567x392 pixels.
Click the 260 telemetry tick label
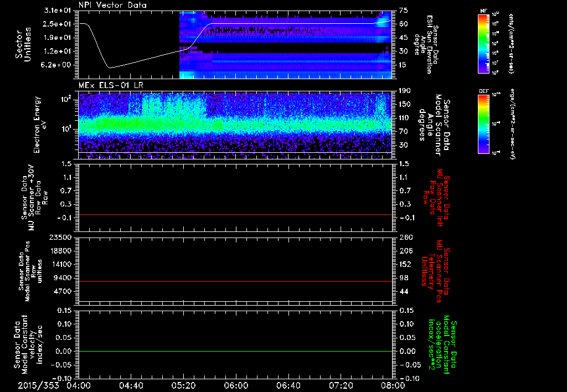(405, 237)
